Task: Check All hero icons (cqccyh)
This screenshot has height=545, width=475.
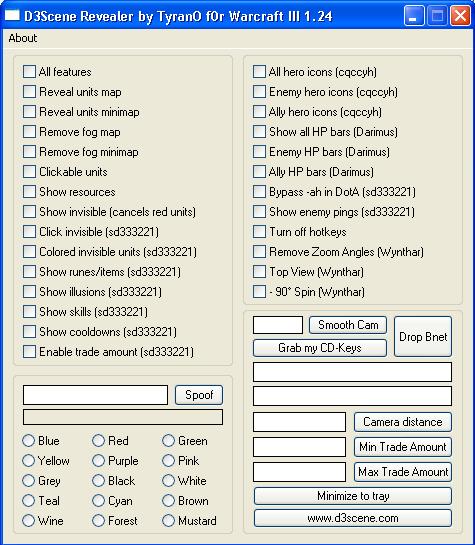Action: click(260, 72)
